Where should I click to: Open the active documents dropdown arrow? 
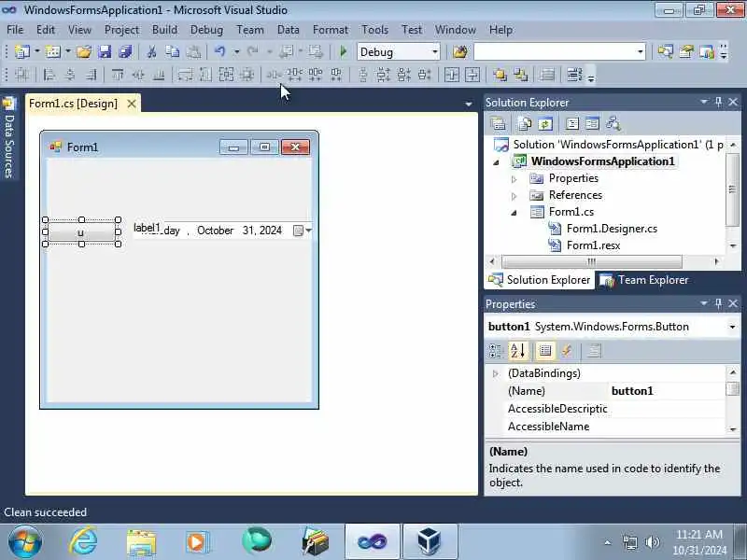point(469,104)
